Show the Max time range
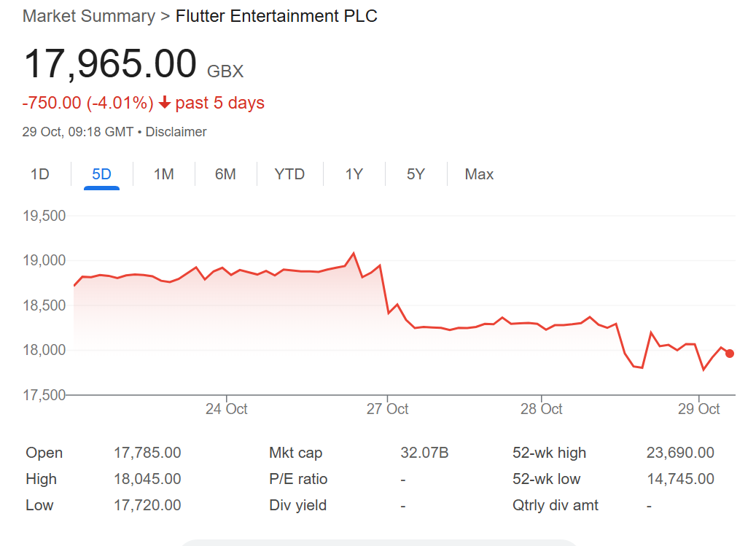 [479, 173]
